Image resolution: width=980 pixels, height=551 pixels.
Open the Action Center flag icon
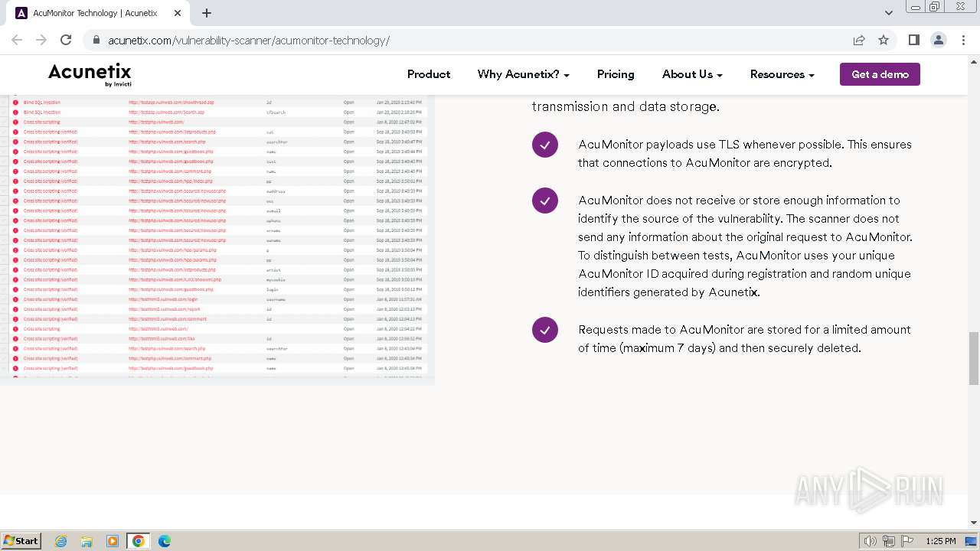(907, 541)
